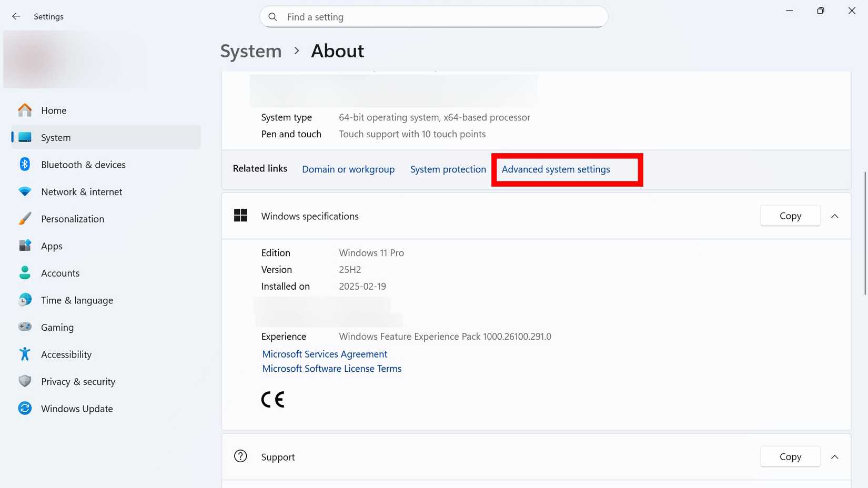The height and width of the screenshot is (488, 868).
Task: Click the back arrow navigation icon
Action: coord(16,16)
